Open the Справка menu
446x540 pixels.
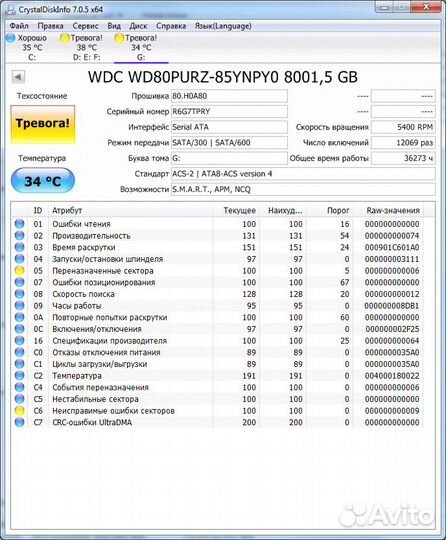click(171, 26)
